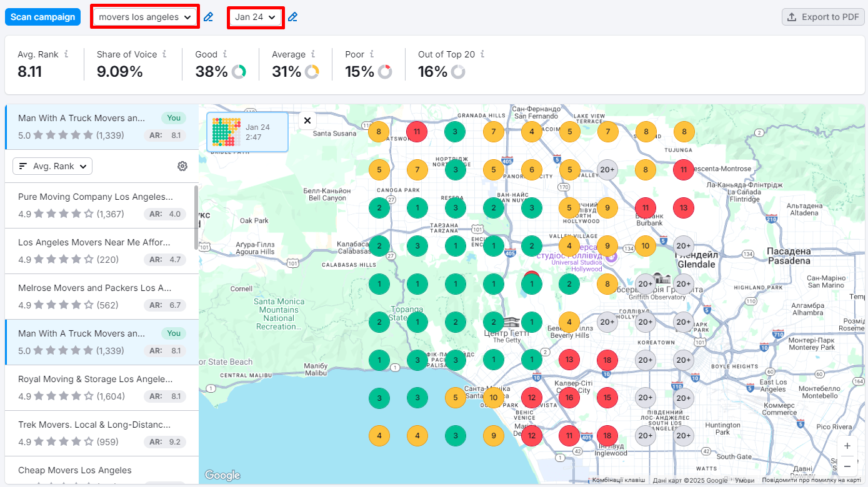Select Trek Movers Local & Long-Distance competitor

coord(101,433)
